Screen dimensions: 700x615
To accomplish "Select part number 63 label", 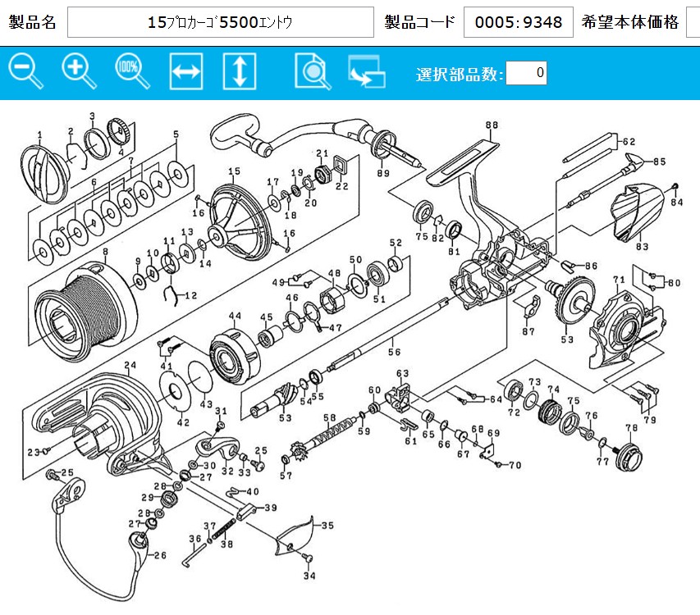I will [x=402, y=373].
